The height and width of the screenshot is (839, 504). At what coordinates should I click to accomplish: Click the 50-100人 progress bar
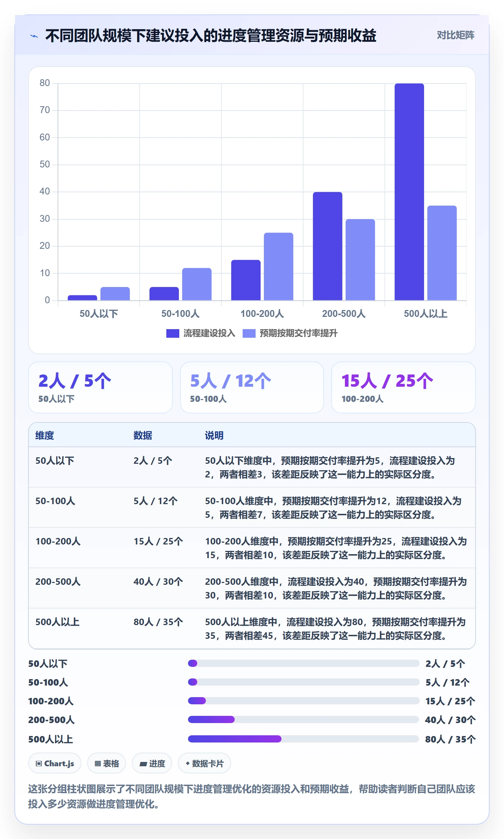(x=303, y=682)
